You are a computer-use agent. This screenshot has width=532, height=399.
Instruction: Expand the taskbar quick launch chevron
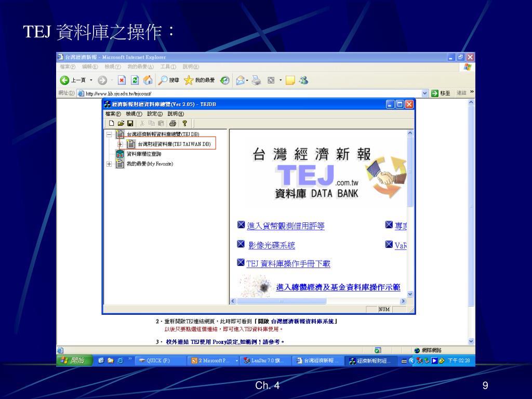[130, 358]
